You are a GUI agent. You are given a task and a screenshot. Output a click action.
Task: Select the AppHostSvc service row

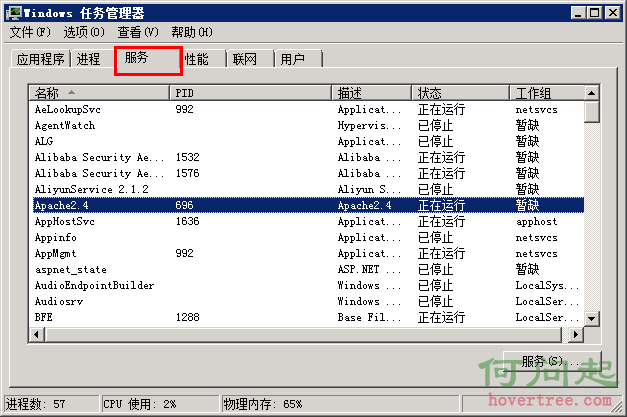[x=307, y=221]
